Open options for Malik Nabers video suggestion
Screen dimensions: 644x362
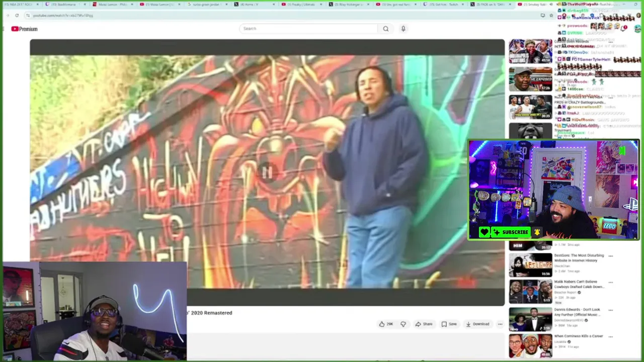pos(610,283)
